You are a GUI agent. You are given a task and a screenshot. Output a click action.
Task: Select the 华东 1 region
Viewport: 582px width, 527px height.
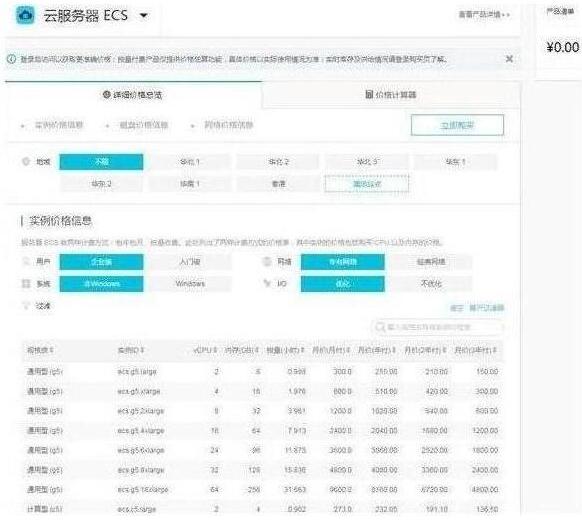coord(455,162)
